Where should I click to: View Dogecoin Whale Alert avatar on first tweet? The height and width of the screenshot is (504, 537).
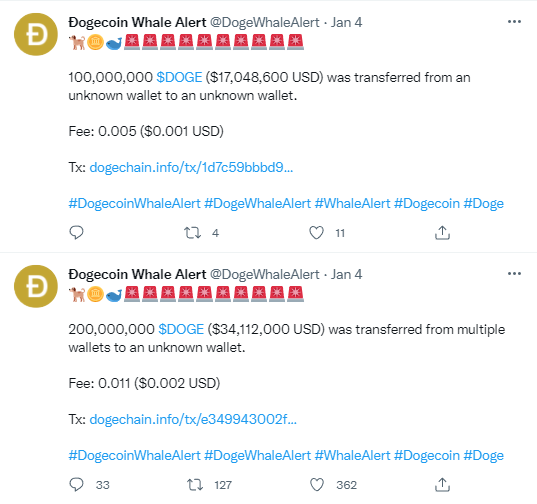click(x=36, y=34)
